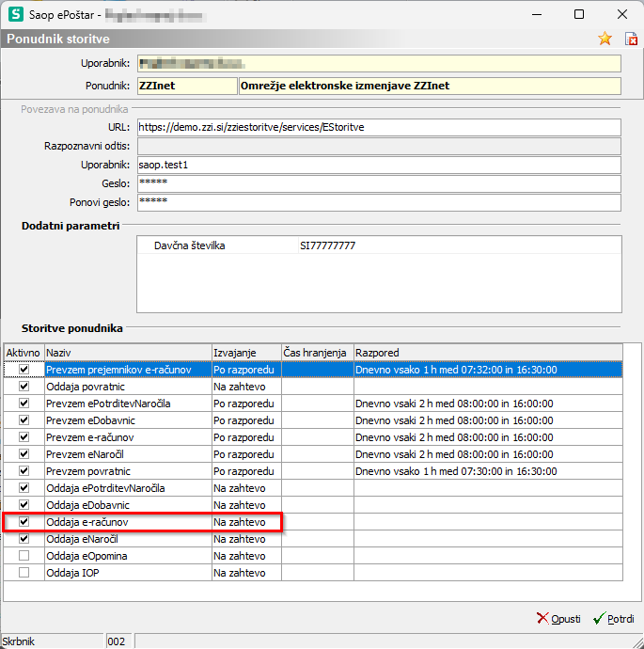Maximize the Saop ePoštar window
Image resolution: width=644 pixels, height=649 pixels.
[579, 14]
